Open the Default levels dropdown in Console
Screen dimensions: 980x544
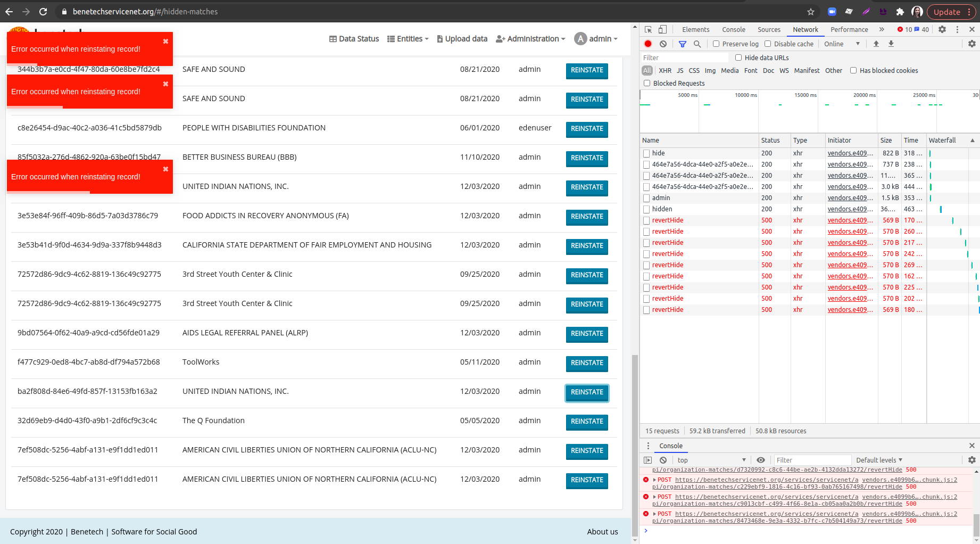pos(879,460)
